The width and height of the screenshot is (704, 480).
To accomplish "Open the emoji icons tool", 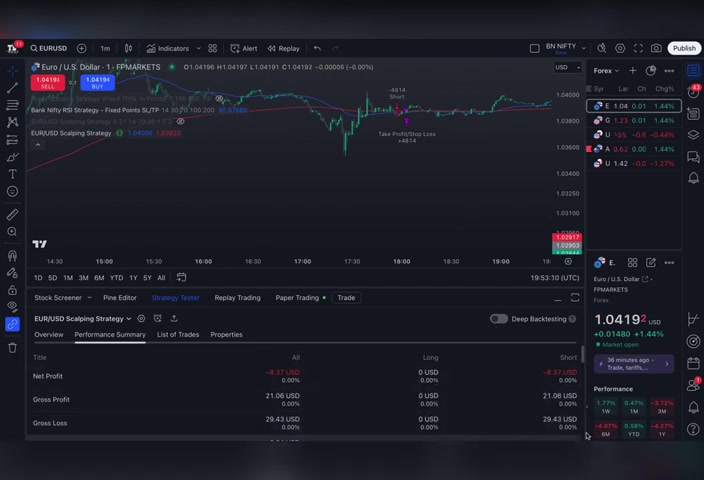I will [x=12, y=191].
